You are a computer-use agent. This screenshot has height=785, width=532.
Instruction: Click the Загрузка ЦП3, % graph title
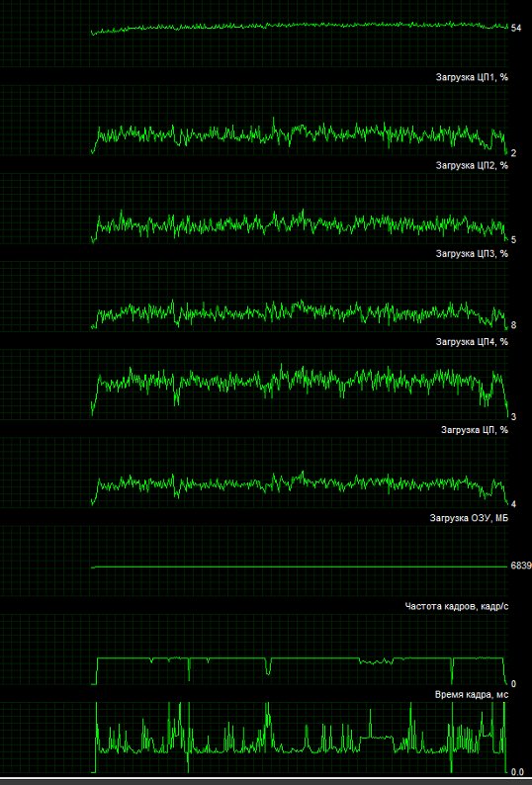coord(472,253)
